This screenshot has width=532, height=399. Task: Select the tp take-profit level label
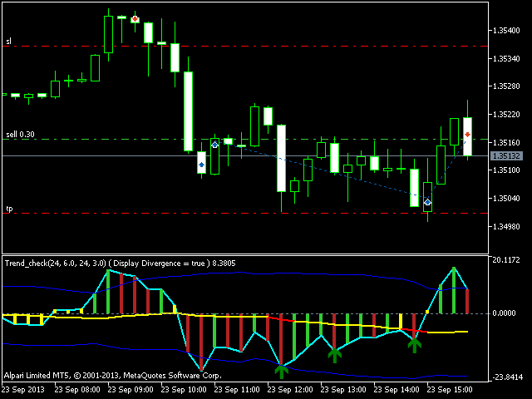click(x=9, y=209)
